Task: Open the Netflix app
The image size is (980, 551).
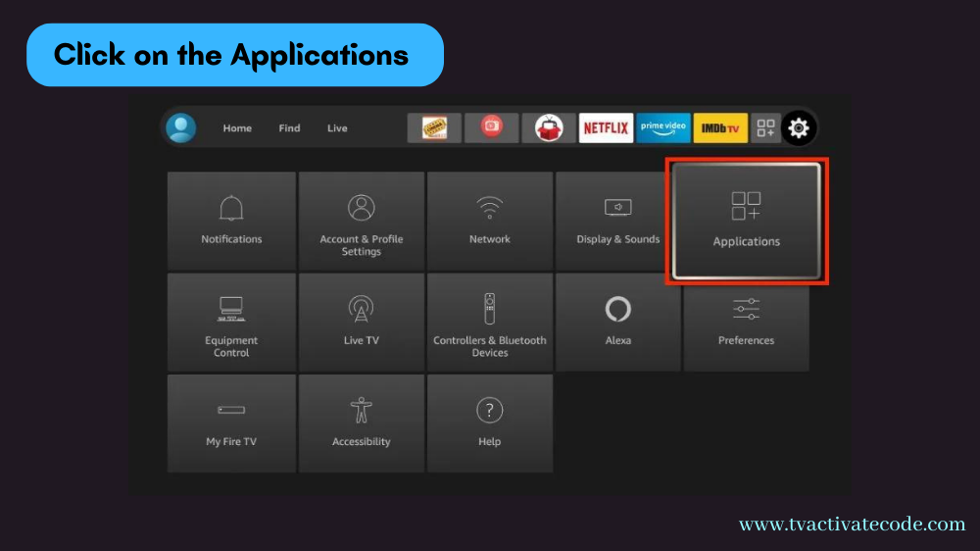Action: (606, 127)
